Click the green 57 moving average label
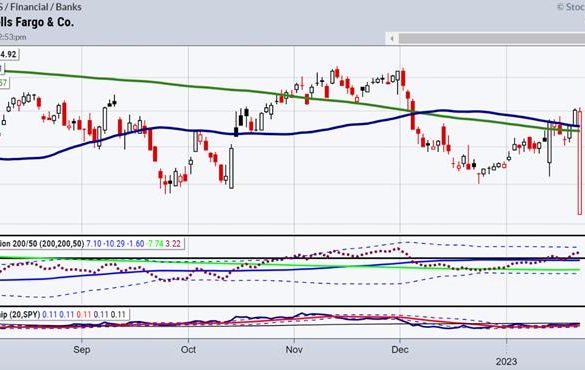This screenshot has width=585, height=370. point(4,83)
